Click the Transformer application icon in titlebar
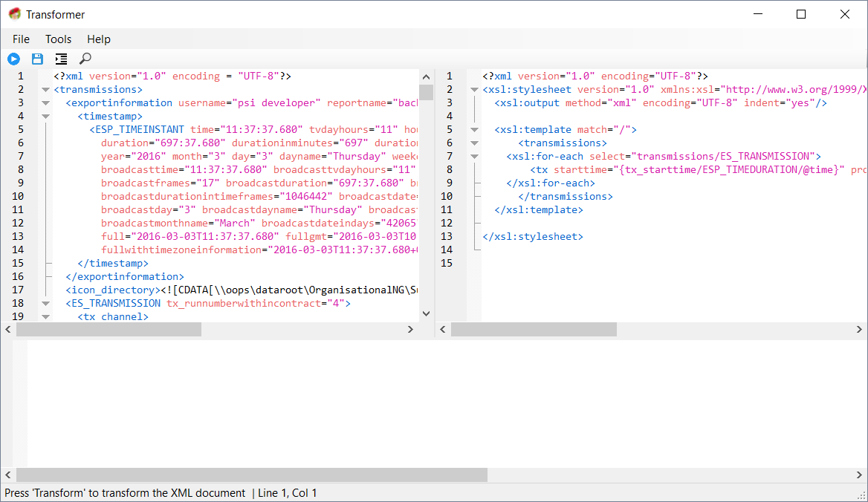 (13, 13)
